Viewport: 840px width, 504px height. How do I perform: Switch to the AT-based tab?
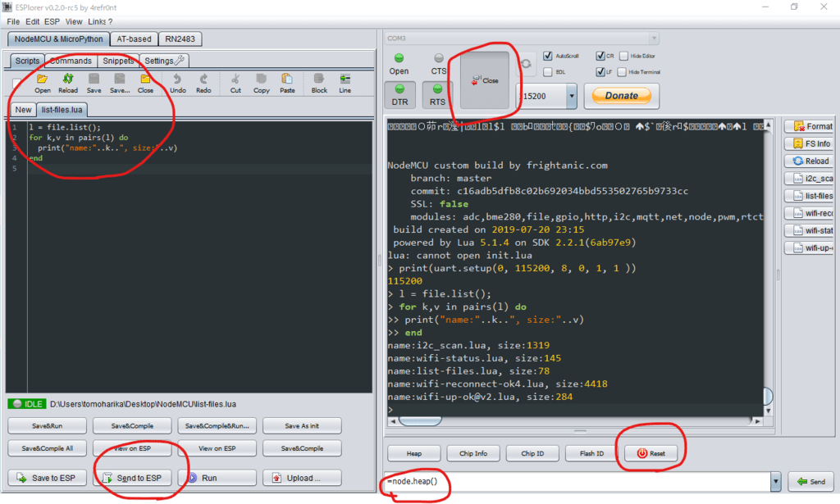coord(134,39)
